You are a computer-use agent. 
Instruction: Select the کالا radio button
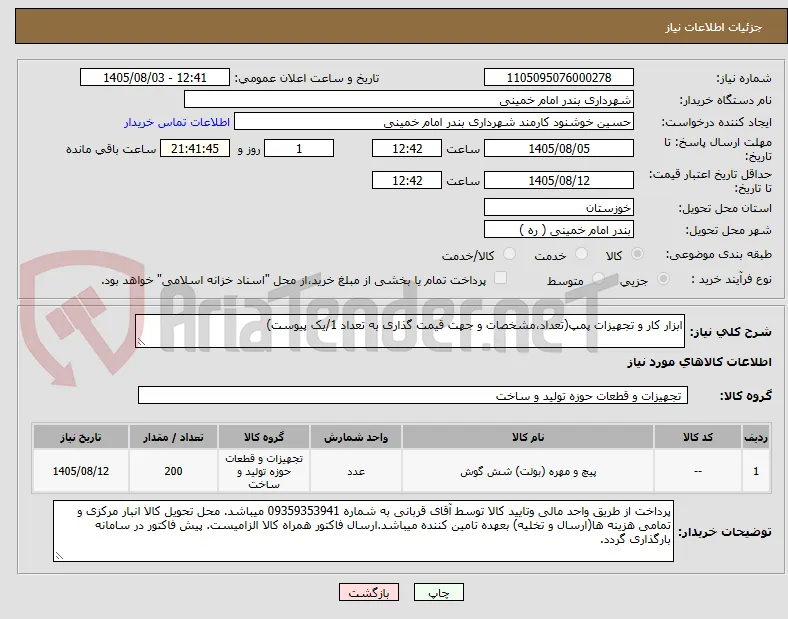click(x=637, y=254)
